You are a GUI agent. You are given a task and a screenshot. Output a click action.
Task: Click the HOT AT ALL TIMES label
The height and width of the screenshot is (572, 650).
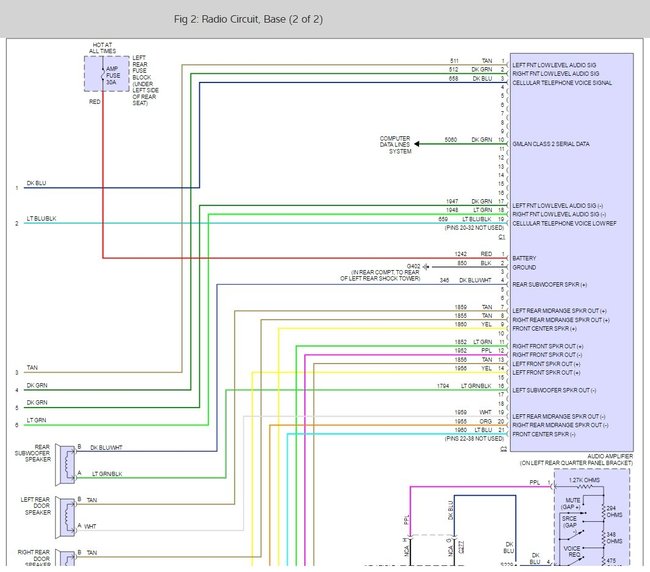(x=102, y=48)
